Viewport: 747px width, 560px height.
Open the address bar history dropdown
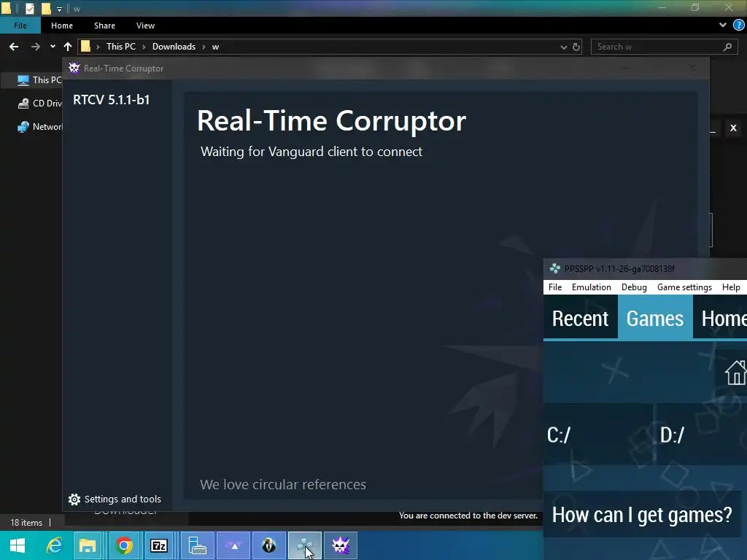click(564, 47)
